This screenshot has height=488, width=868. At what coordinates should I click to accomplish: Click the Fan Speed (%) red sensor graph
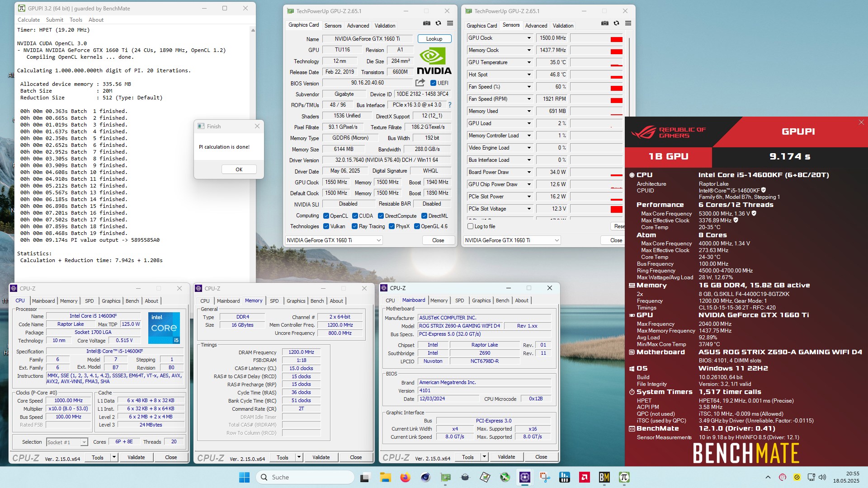(x=597, y=87)
